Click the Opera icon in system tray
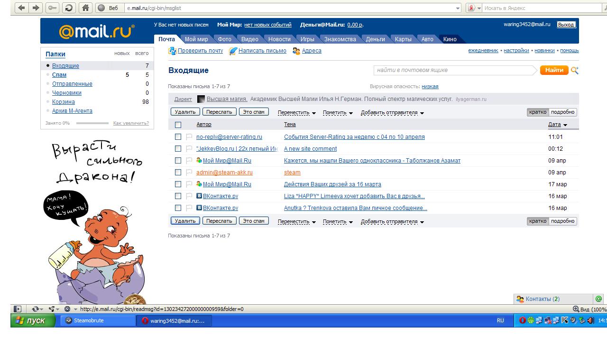This screenshot has height=364, width=607. tap(523, 321)
